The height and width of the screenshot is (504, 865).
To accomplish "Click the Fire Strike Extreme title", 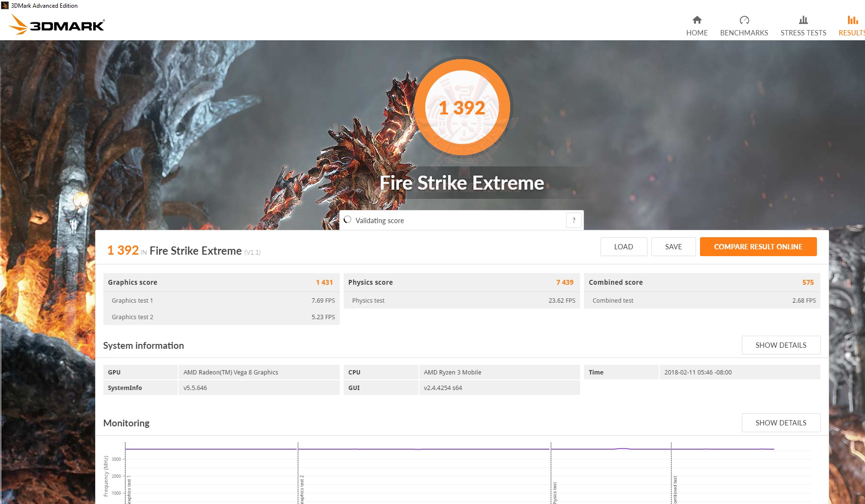I will coord(462,183).
